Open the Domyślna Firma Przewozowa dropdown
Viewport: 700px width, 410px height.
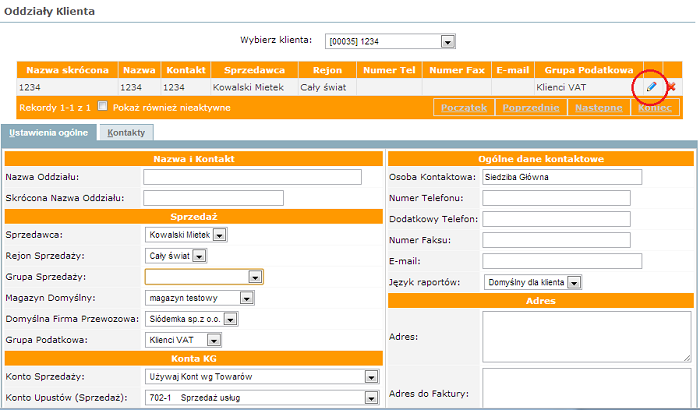coord(192,319)
